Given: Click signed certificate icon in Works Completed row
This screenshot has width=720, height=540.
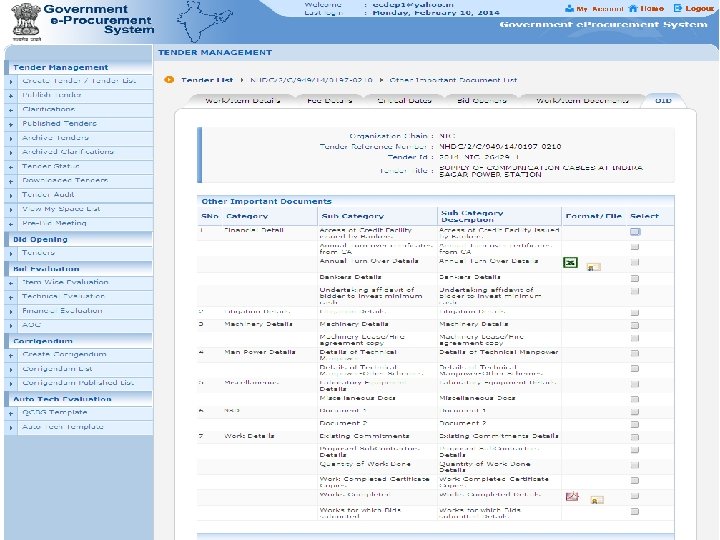Looking at the screenshot, I should pyautogui.click(x=596, y=500).
